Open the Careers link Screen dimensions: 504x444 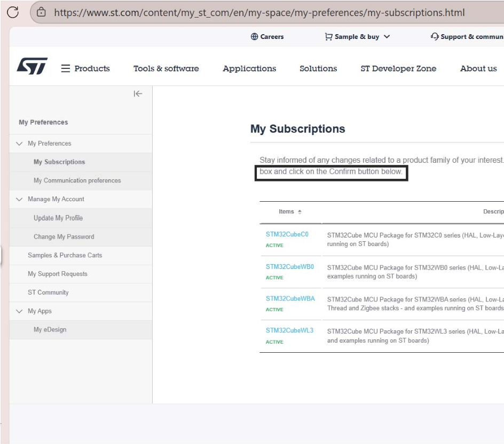(x=272, y=37)
